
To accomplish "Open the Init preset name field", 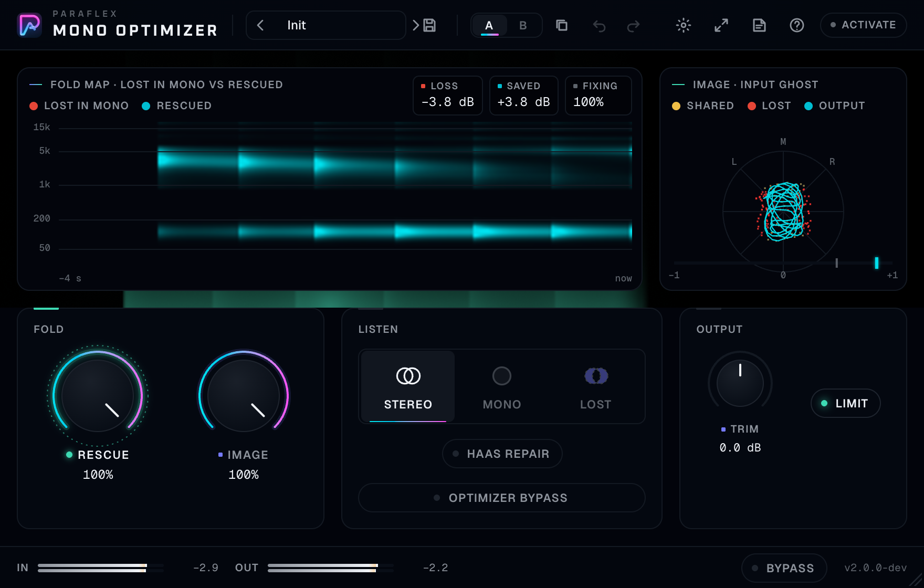I will [x=325, y=25].
